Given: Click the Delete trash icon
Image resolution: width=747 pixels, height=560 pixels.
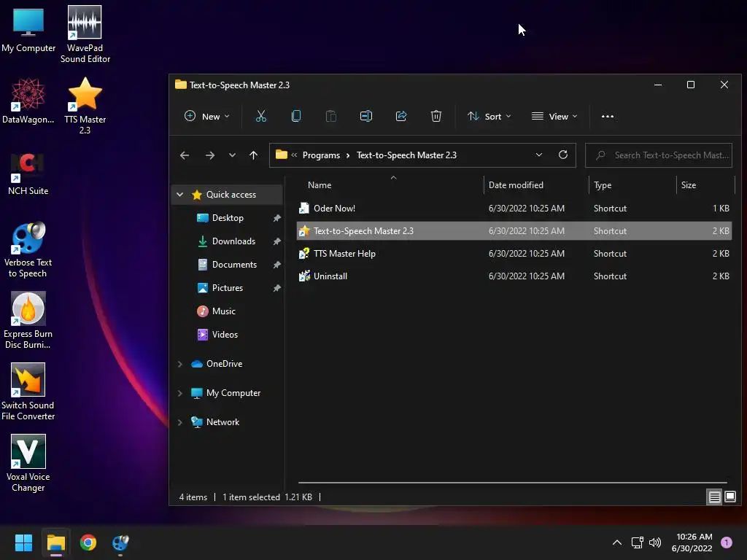Looking at the screenshot, I should [436, 116].
